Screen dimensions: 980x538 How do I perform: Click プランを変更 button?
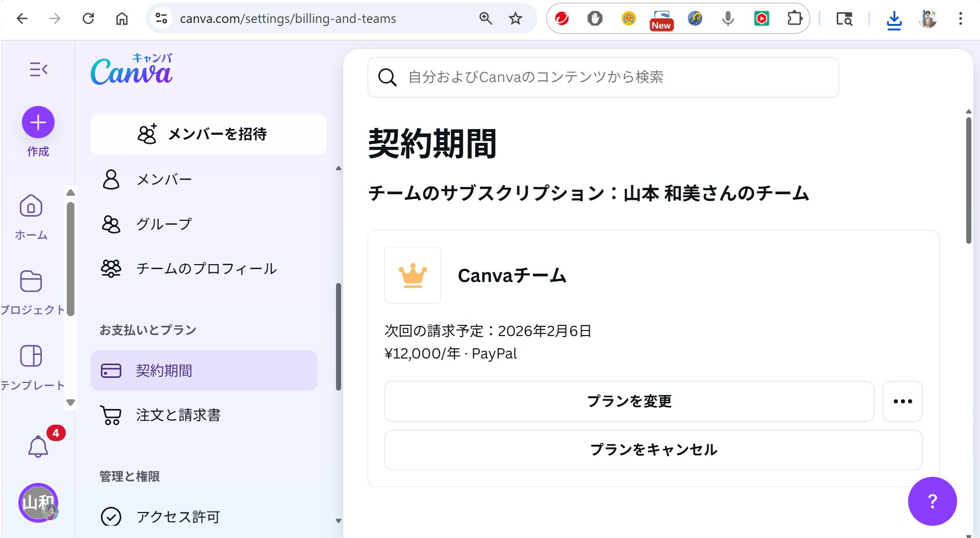[629, 401]
